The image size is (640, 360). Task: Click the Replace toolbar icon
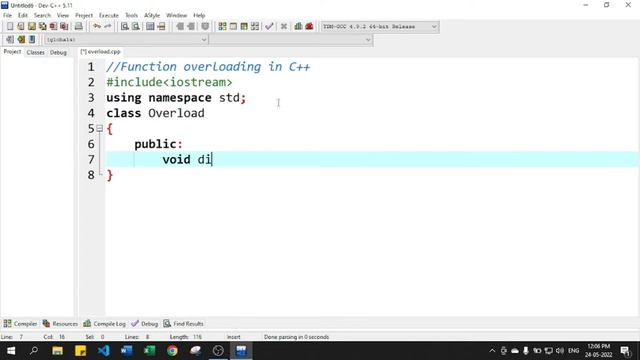(136, 27)
